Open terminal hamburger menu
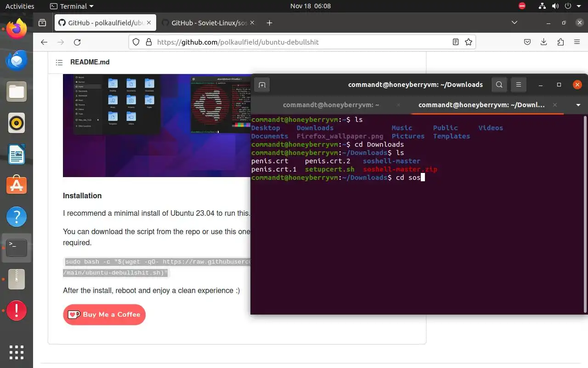 point(518,85)
